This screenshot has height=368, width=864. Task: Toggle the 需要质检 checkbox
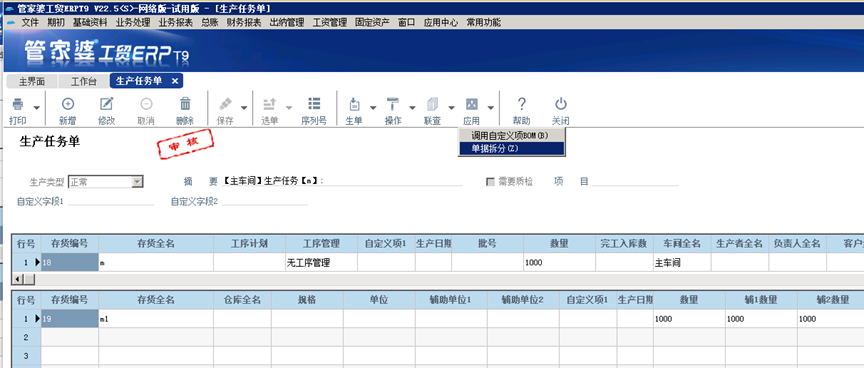pyautogui.click(x=490, y=182)
